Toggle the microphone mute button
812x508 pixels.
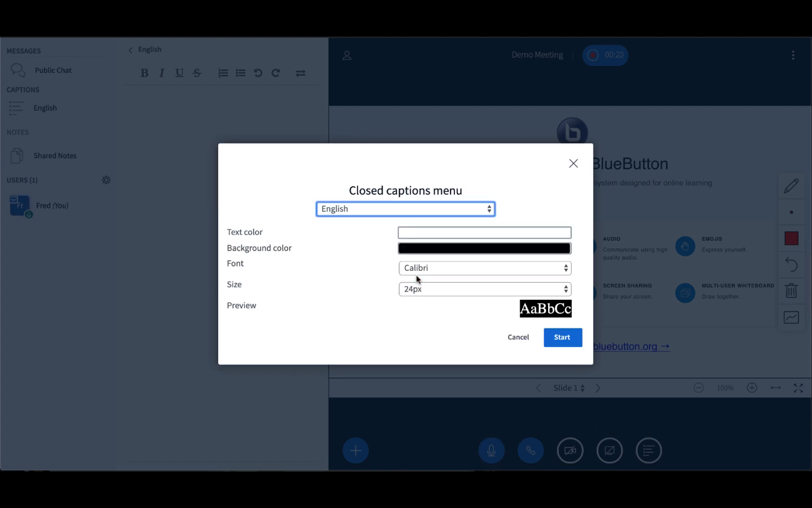point(491,450)
